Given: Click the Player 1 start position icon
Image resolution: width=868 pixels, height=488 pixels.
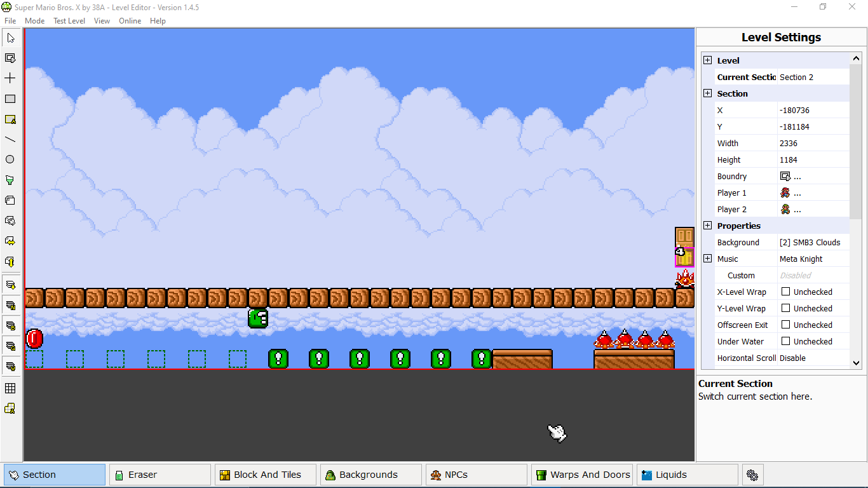Looking at the screenshot, I should (x=785, y=193).
